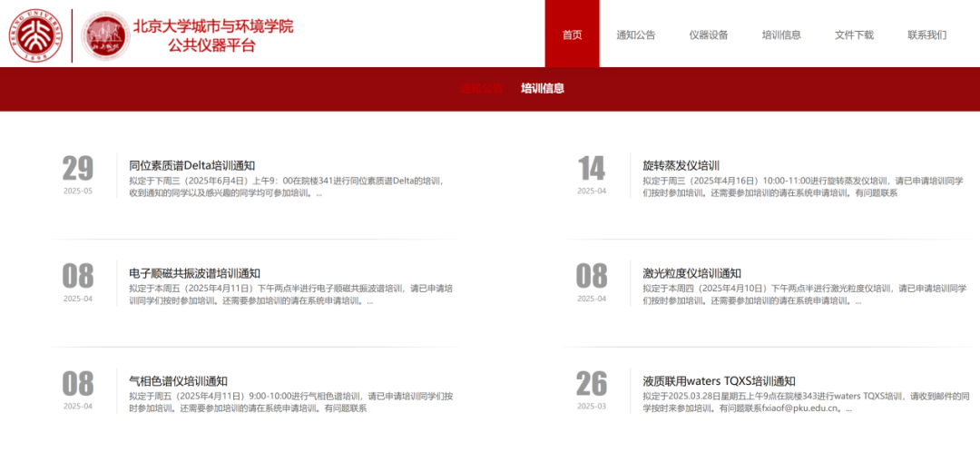
Task: Click the 26 date block for 2025-03
Action: point(592,388)
